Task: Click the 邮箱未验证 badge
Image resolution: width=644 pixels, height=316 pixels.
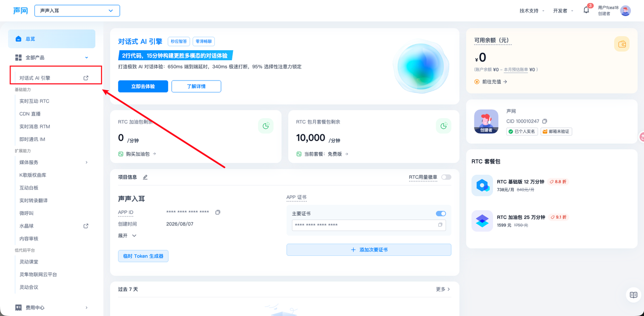Action: [x=556, y=132]
